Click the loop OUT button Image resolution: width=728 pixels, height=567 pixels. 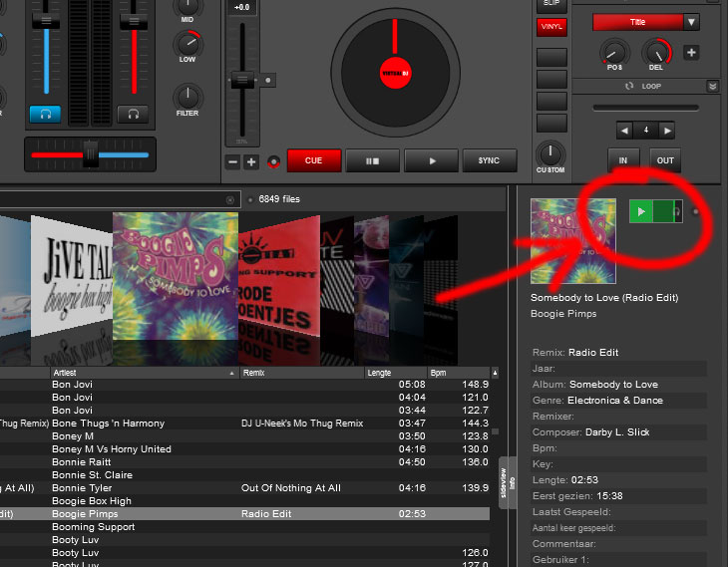tap(665, 160)
